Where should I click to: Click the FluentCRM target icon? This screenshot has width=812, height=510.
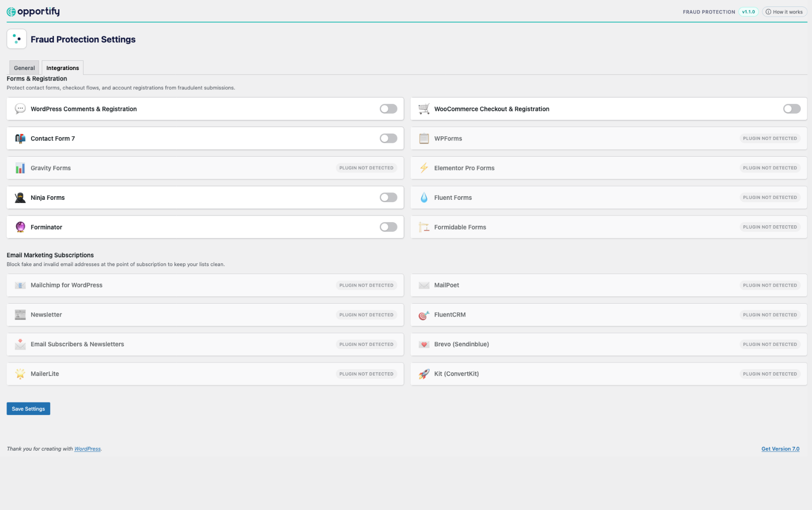[424, 315]
